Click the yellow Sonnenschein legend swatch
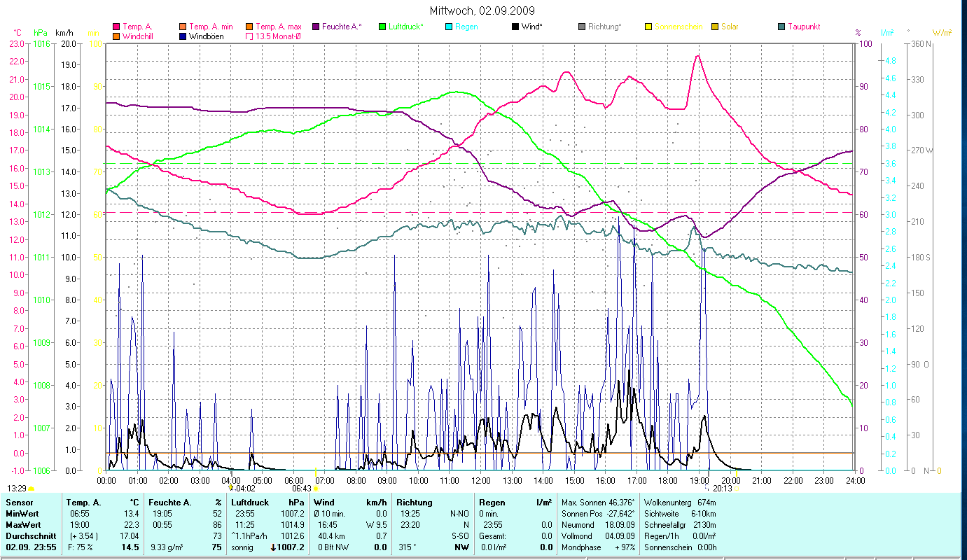The width and height of the screenshot is (967, 560). tap(648, 27)
